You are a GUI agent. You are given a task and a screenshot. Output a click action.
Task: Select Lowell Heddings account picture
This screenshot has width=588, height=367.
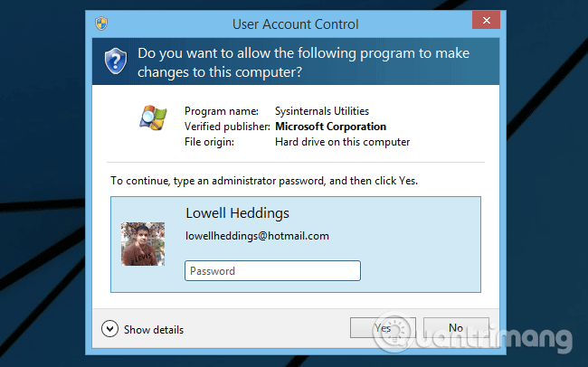point(143,244)
